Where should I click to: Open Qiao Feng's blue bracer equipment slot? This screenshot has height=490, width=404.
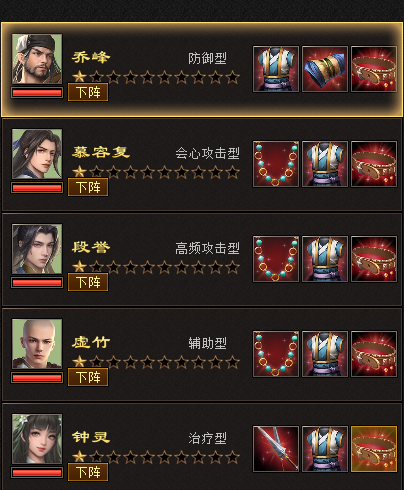tap(325, 69)
